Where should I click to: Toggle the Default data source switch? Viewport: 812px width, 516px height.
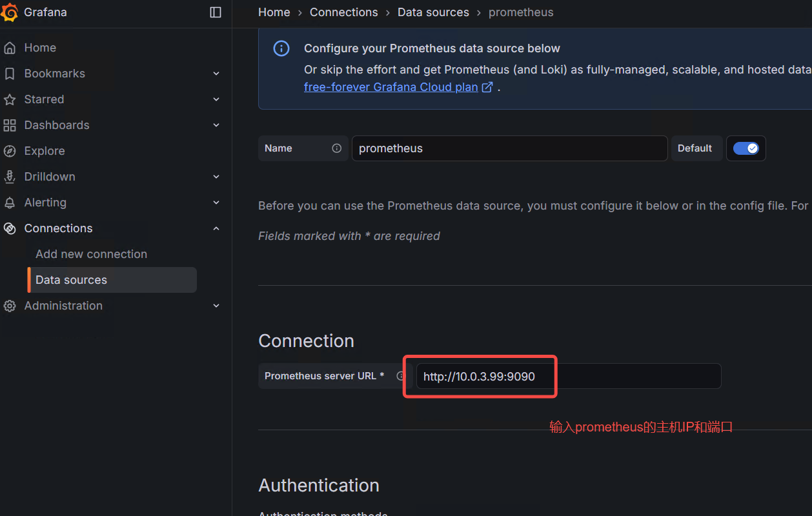pos(746,148)
